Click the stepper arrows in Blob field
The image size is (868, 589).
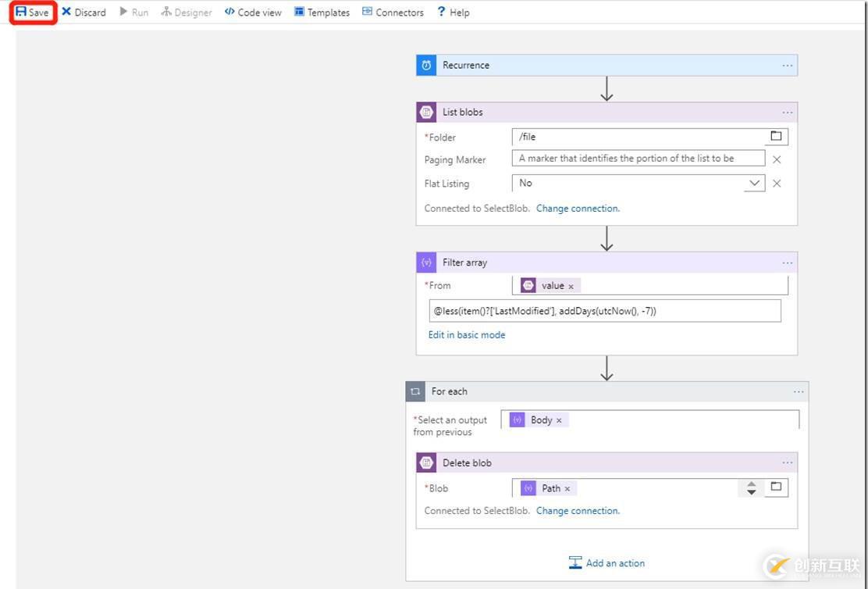(751, 487)
